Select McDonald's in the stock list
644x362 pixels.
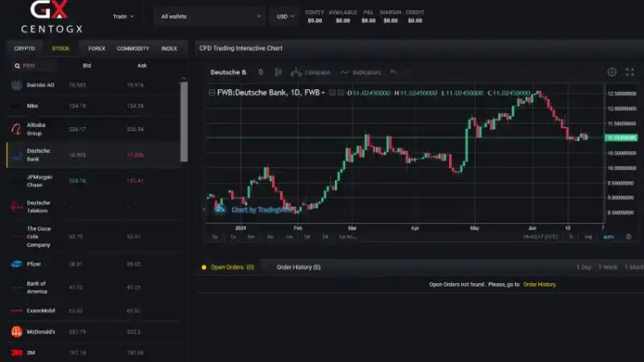94,332
